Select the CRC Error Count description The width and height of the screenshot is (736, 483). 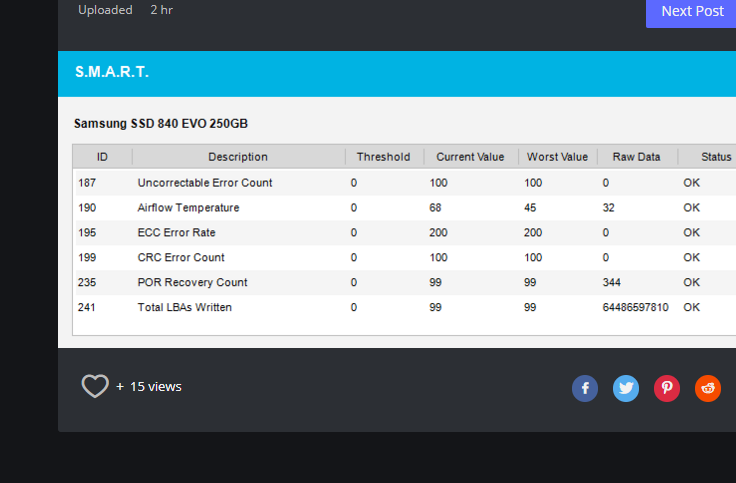point(181,257)
